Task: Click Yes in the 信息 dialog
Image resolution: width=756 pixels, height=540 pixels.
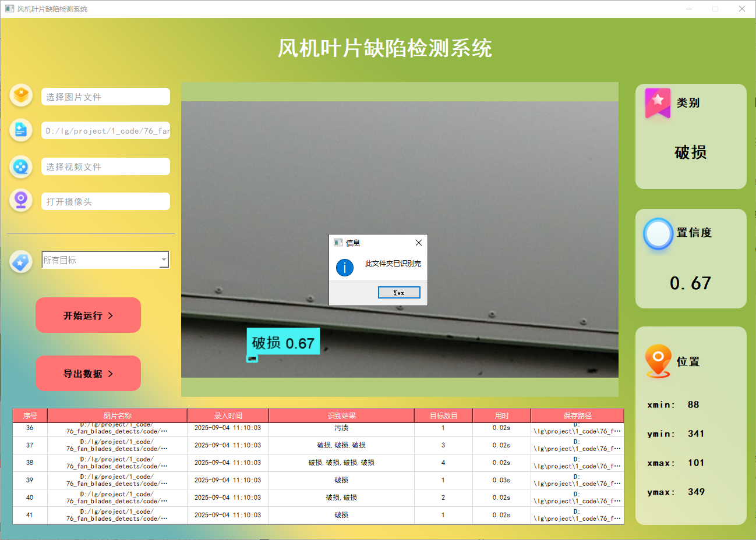Action: pyautogui.click(x=399, y=293)
